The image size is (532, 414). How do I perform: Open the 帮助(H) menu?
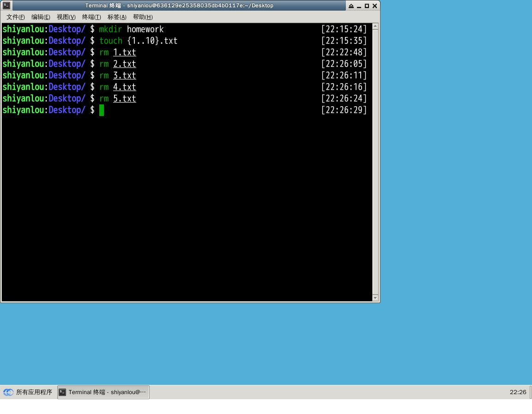[143, 17]
